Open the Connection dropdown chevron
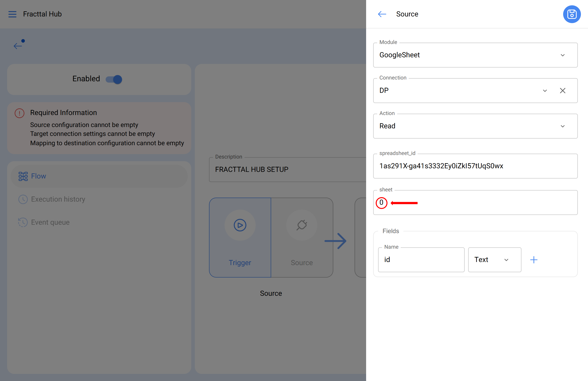Image resolution: width=588 pixels, height=381 pixels. (545, 91)
